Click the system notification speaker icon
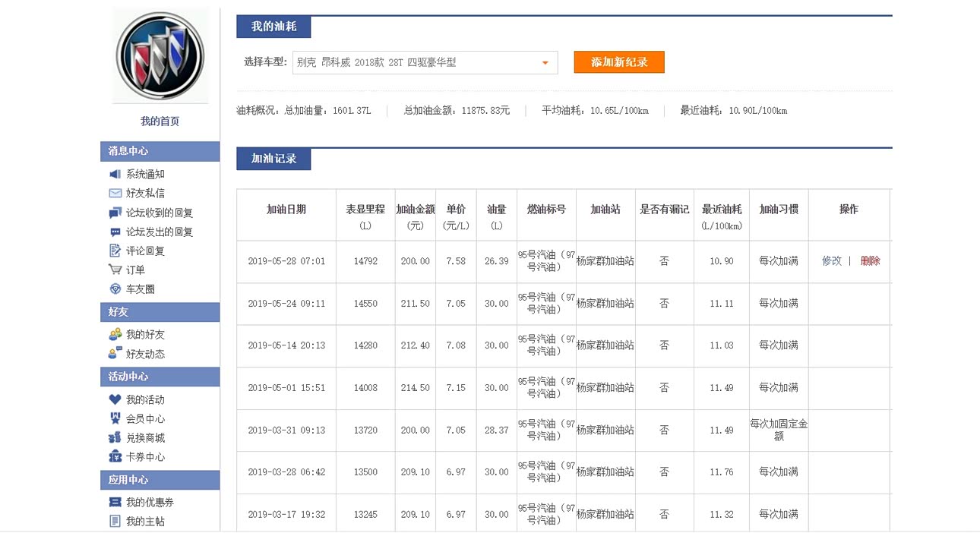The image size is (980, 533). pos(115,174)
